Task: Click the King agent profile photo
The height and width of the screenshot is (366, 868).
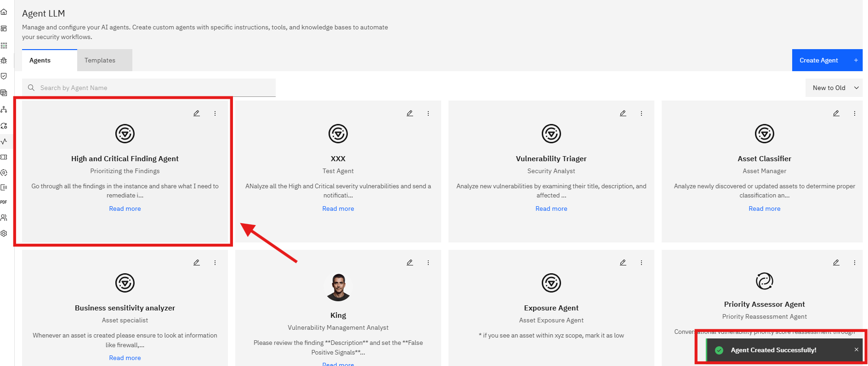Action: click(x=338, y=287)
